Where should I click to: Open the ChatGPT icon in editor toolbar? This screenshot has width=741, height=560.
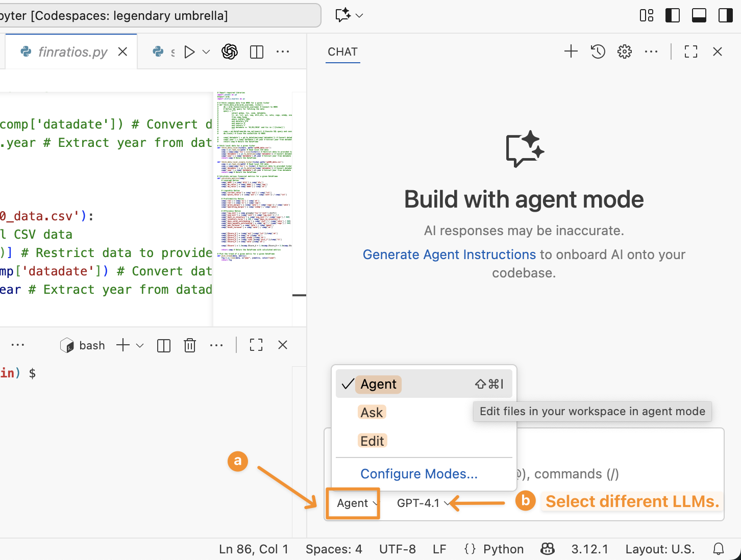(230, 52)
